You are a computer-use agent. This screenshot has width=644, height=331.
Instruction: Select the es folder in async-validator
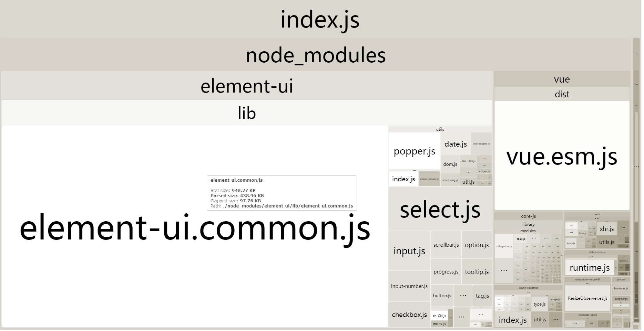point(528,292)
